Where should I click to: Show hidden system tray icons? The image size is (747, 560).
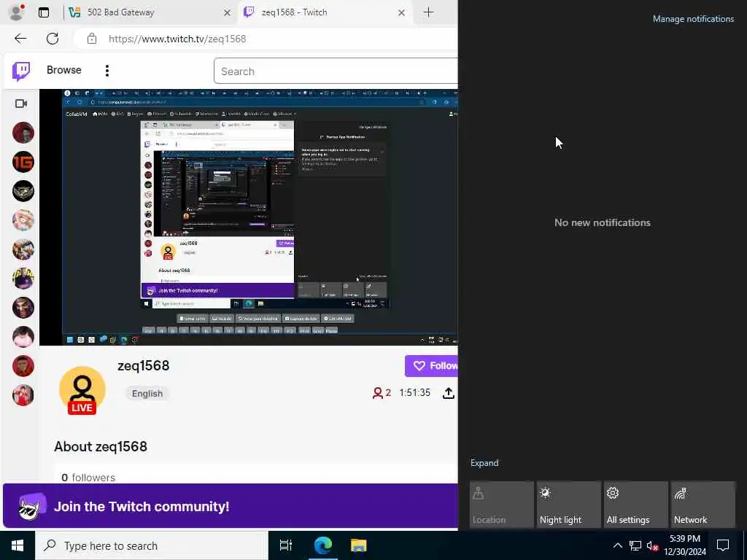pos(617,545)
